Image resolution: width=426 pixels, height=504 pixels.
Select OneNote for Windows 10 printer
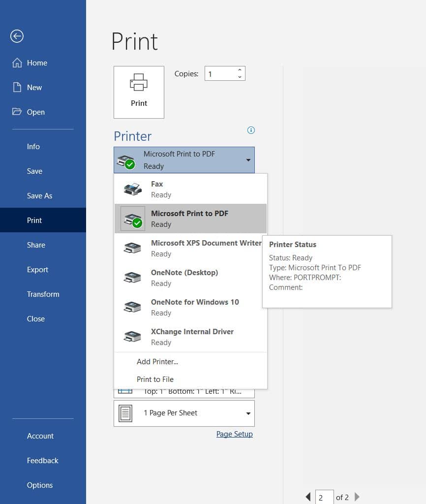[x=188, y=307]
